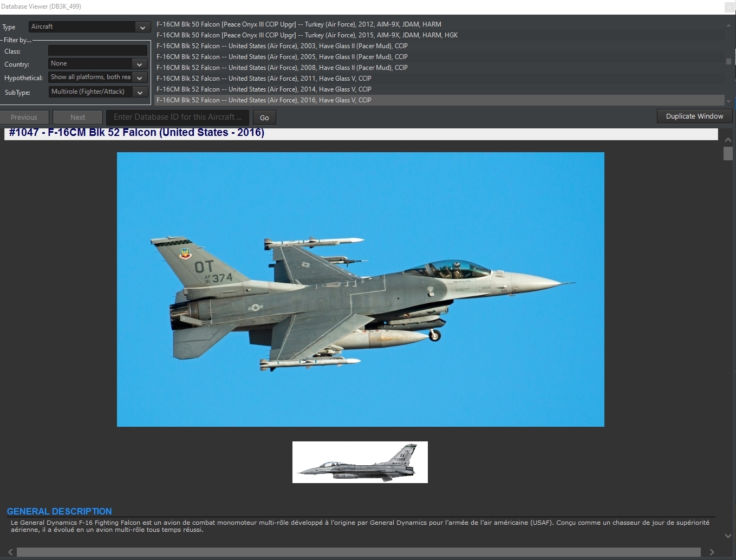The width and height of the screenshot is (736, 560).
Task: Click the horizontal scrollbar right arrow
Action: (x=712, y=552)
